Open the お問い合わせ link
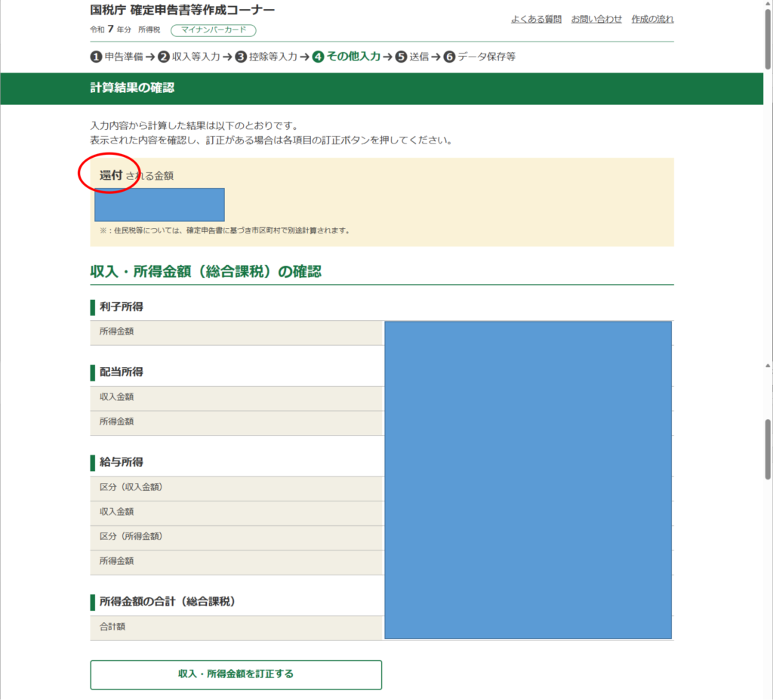This screenshot has height=700, width=773. tap(596, 19)
